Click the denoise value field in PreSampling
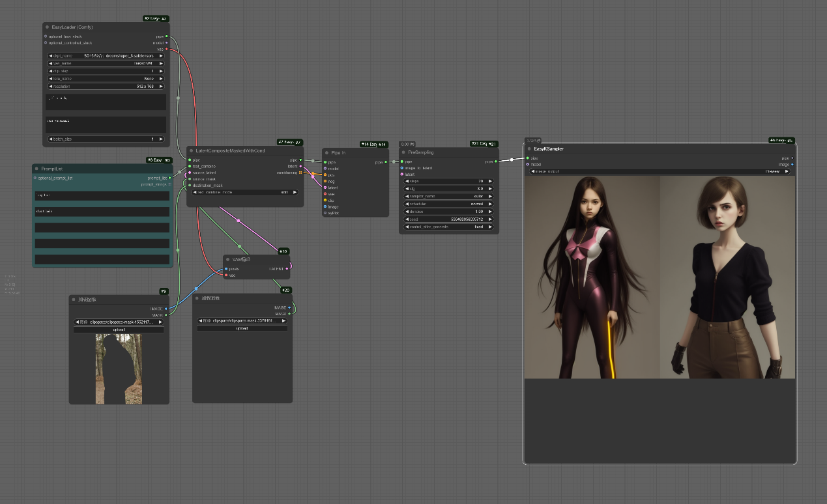This screenshot has width=827, height=504. coord(448,212)
